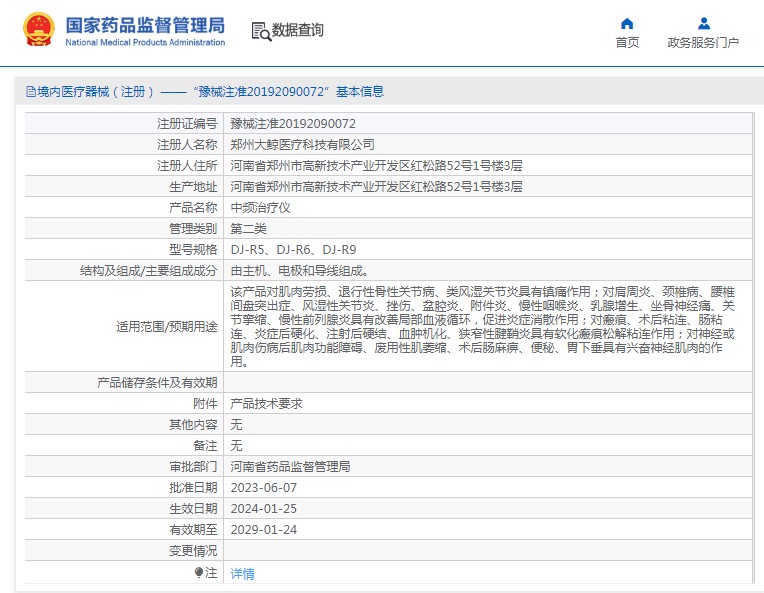This screenshot has height=593, width=764.
Task: Click approval department 河南省药品监督管理局
Action: click(290, 466)
